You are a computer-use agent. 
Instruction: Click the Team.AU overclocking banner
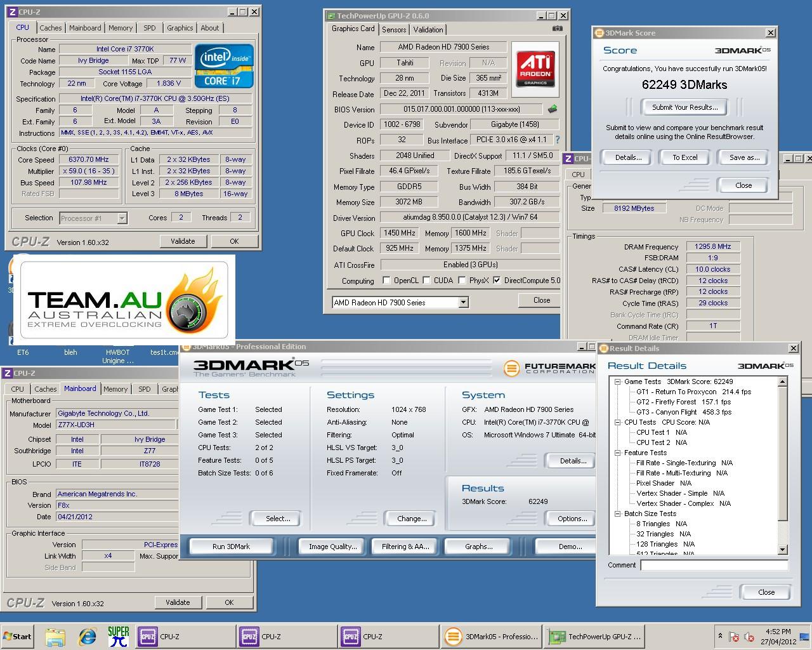point(124,299)
